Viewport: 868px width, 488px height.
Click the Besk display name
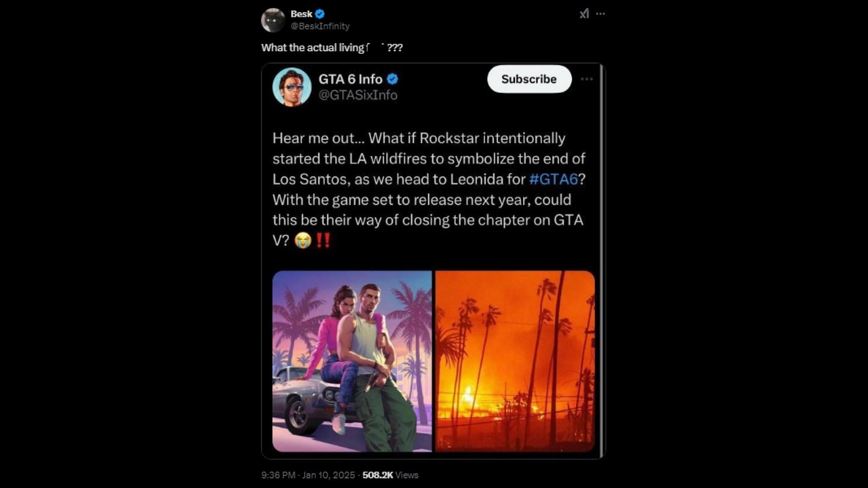tap(301, 14)
